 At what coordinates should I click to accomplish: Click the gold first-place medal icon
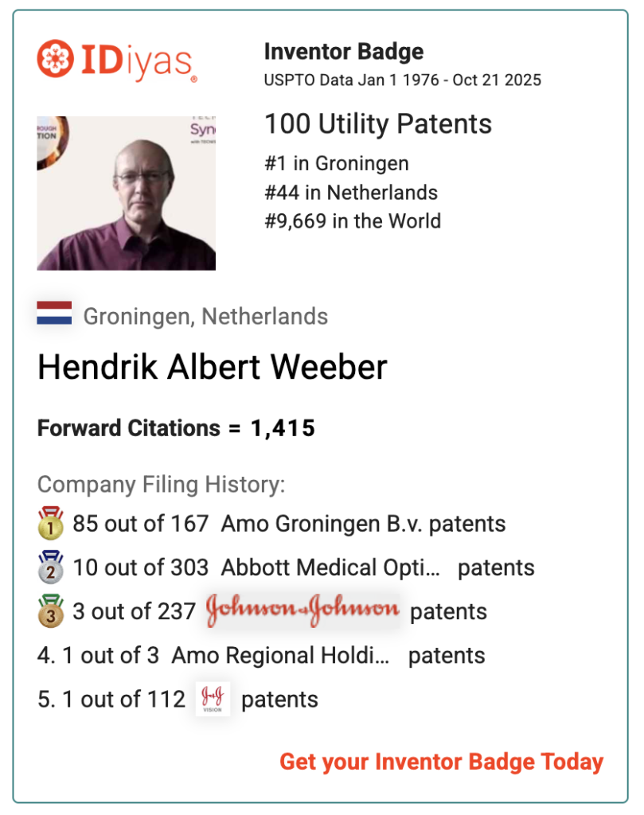(x=50, y=524)
